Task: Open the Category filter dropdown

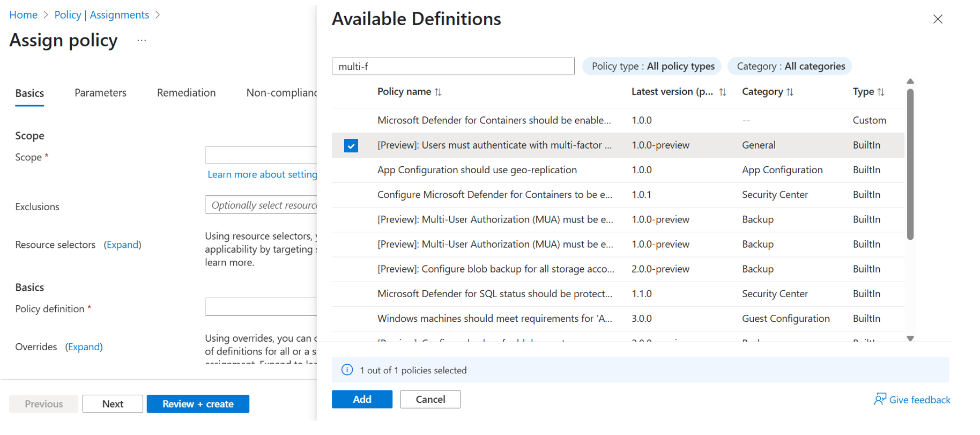Action: [790, 67]
